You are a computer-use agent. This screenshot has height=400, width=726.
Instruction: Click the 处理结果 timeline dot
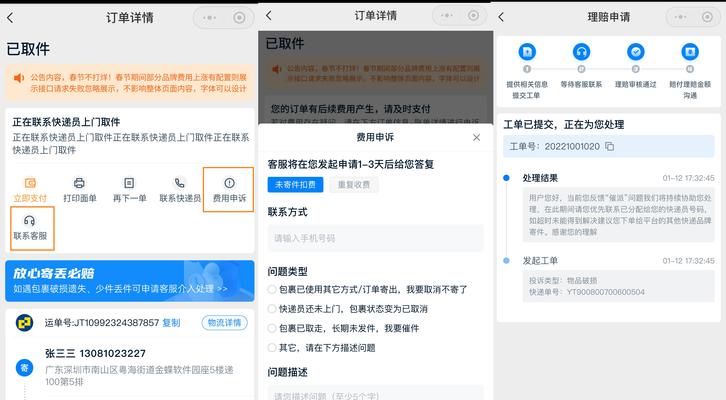pos(506,178)
